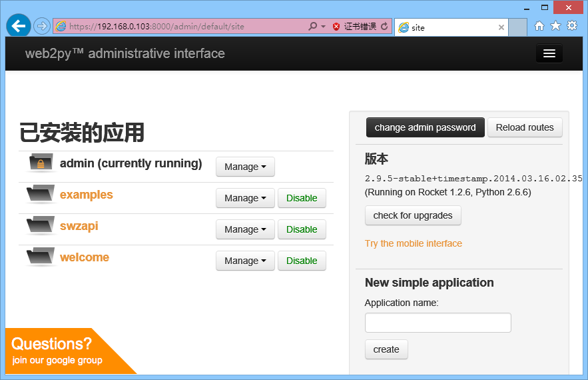Click the admin locked folder icon
Image resolution: width=588 pixels, height=380 pixels.
[x=41, y=163]
